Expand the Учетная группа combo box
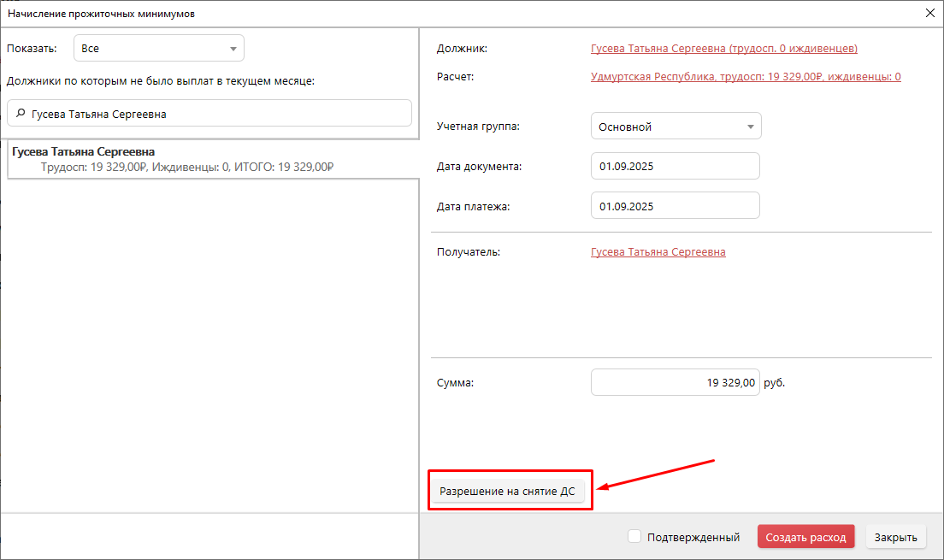Image resolution: width=944 pixels, height=560 pixels. [676, 127]
